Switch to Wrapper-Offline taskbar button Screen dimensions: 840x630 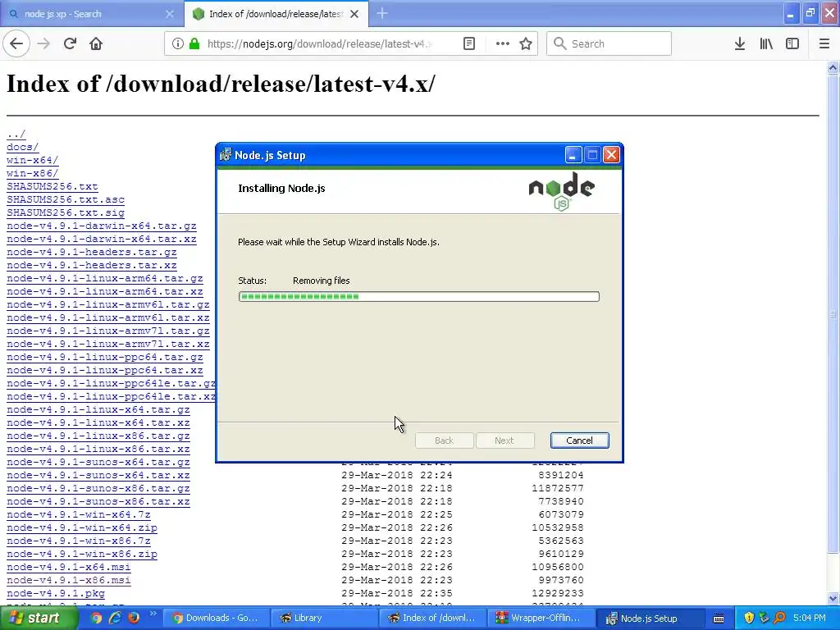point(541,618)
